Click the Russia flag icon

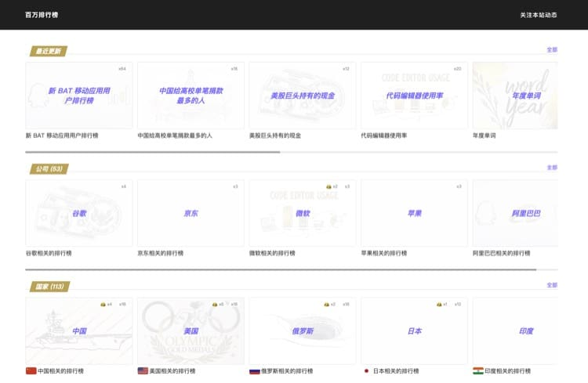click(x=254, y=371)
